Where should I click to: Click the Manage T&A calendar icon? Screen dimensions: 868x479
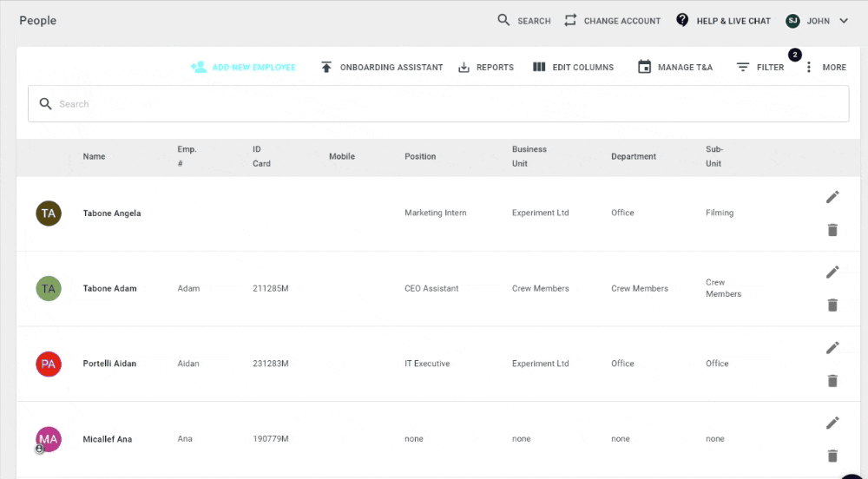click(644, 67)
